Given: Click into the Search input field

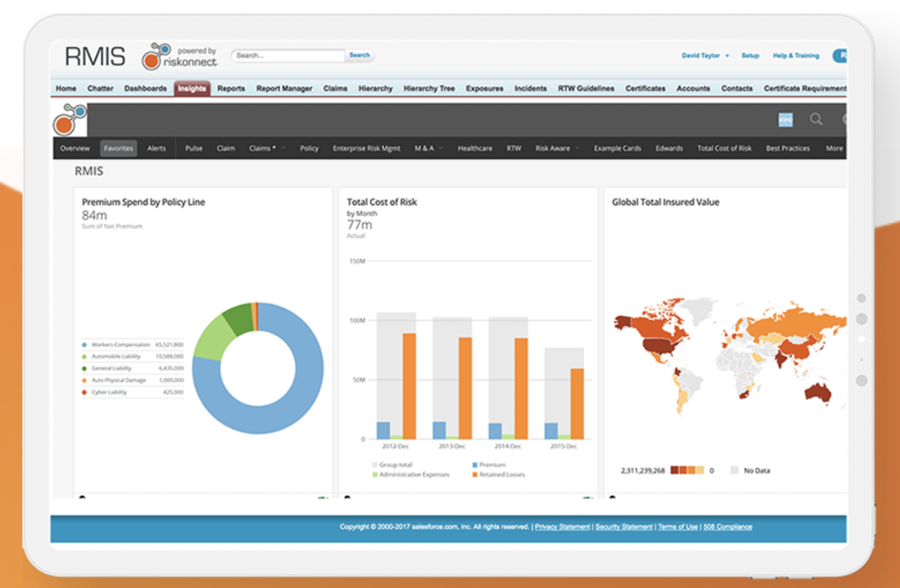Looking at the screenshot, I should point(288,56).
